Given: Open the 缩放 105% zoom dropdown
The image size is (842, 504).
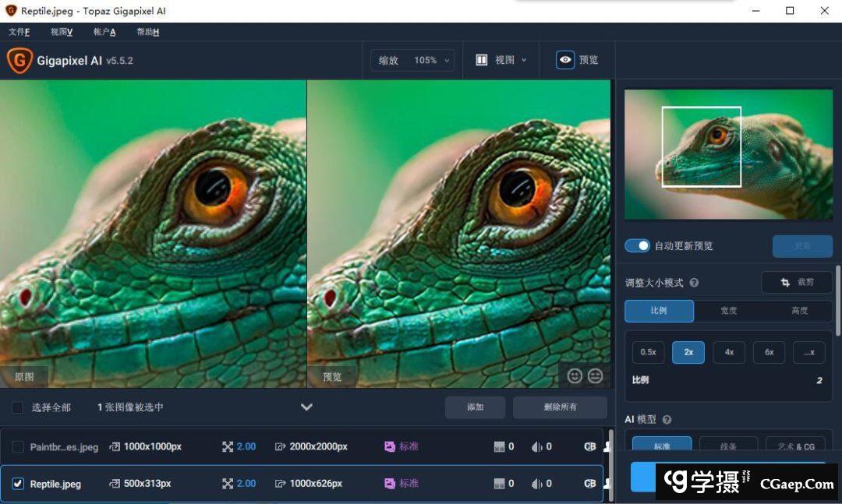Looking at the screenshot, I should (414, 60).
